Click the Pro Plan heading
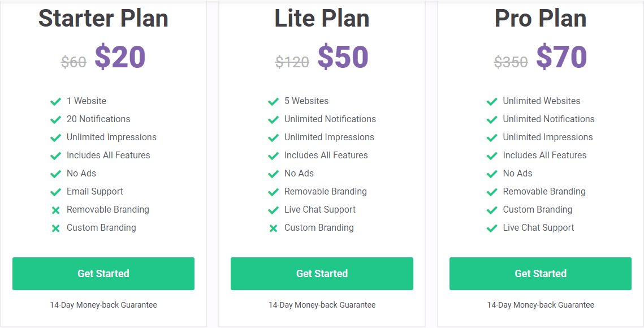Image resolution: width=644 pixels, height=328 pixels. pos(540,18)
